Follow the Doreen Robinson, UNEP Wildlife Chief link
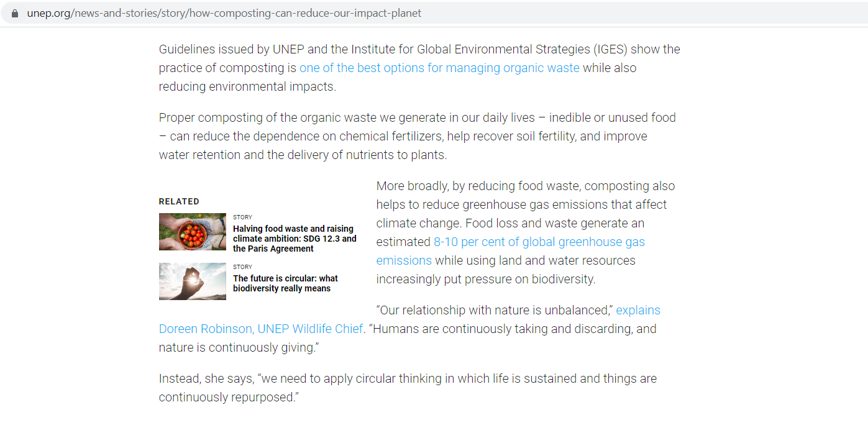The image size is (868, 443). [x=409, y=319]
